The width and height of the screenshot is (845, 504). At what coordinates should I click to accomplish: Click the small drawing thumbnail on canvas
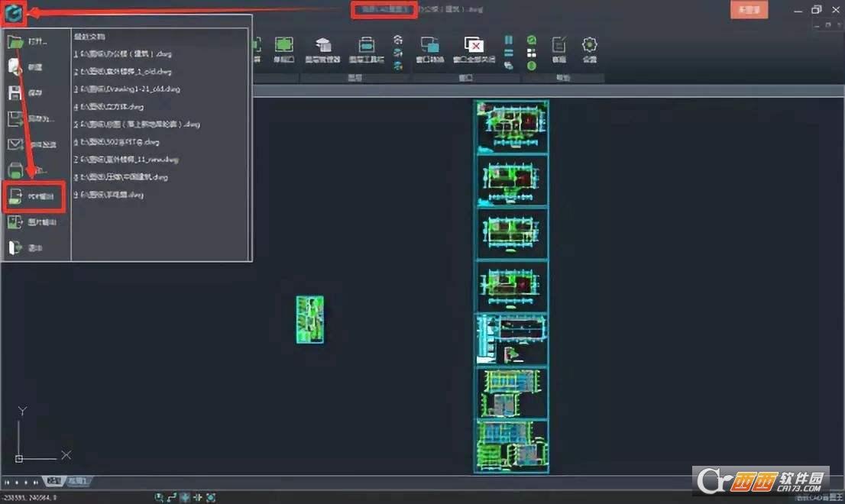pos(309,319)
